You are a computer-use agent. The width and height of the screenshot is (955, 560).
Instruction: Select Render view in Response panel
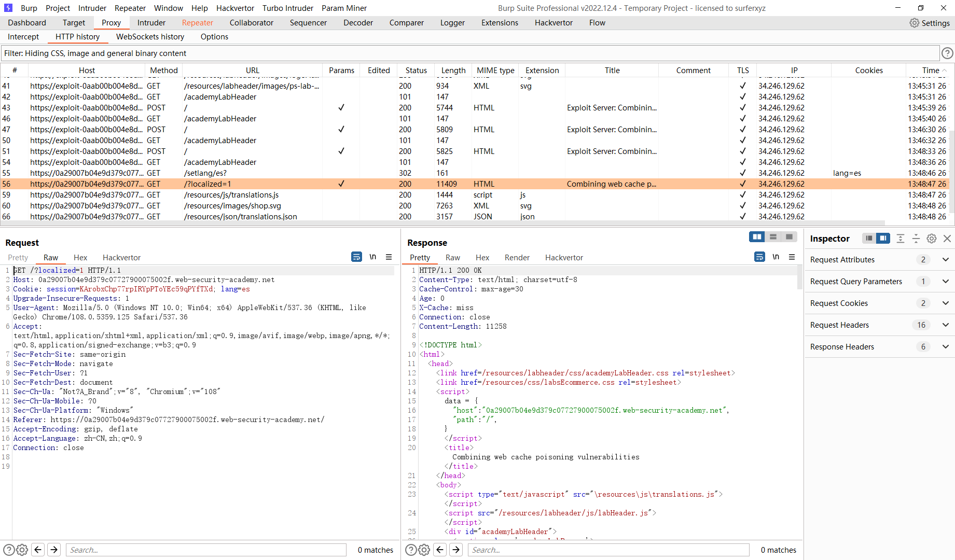[x=517, y=258]
